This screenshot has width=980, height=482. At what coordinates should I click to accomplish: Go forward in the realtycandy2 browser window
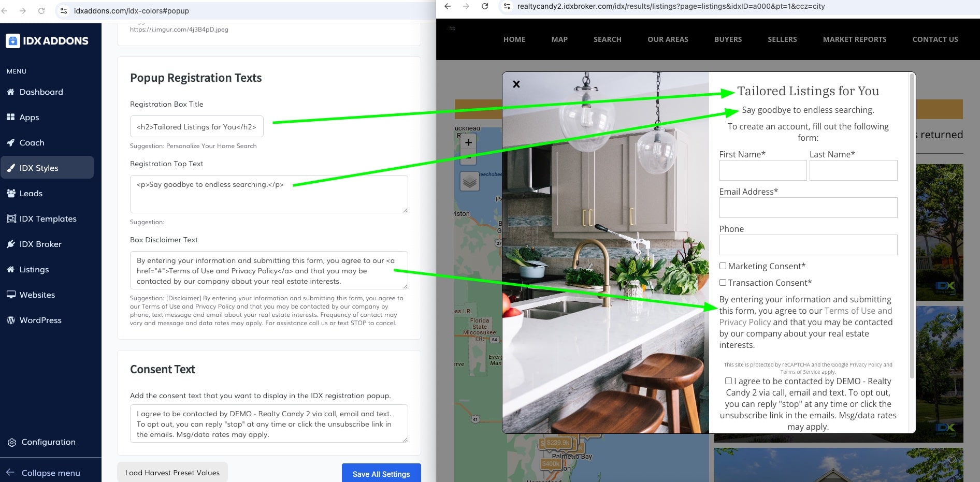click(x=466, y=6)
